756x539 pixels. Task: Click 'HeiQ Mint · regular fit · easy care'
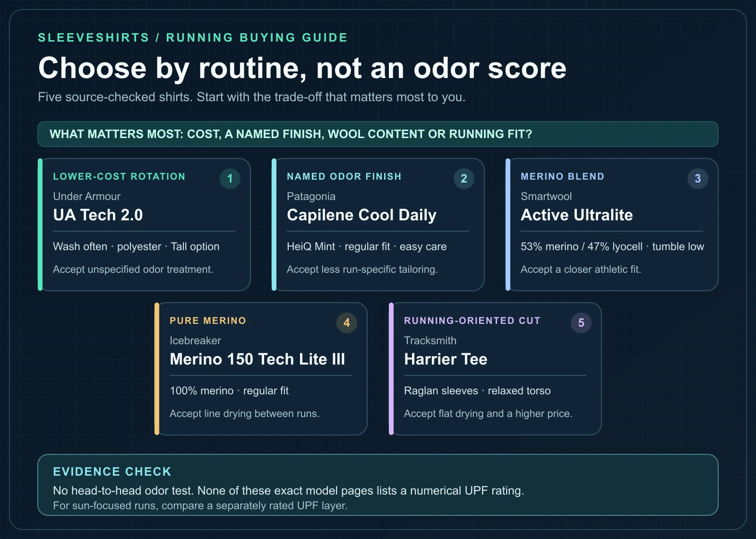[367, 247]
